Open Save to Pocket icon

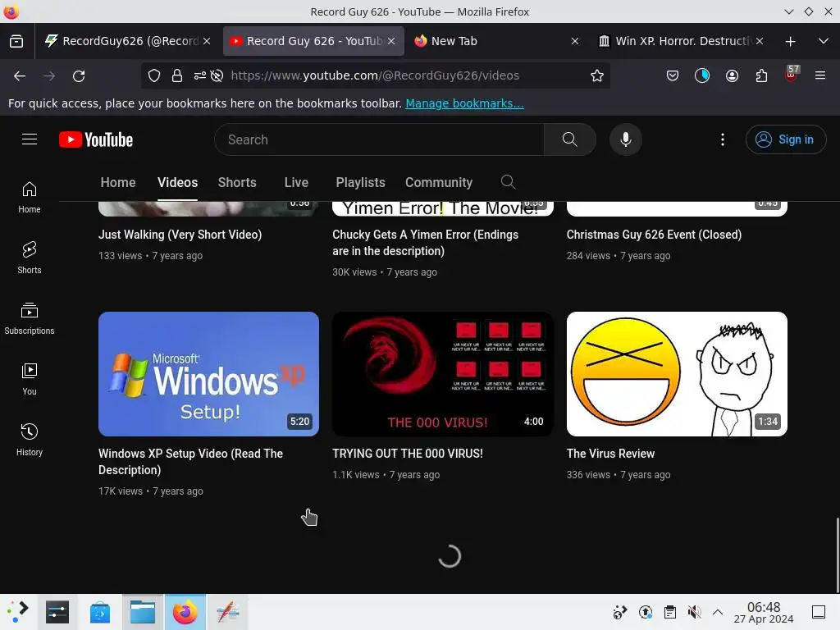673,75
